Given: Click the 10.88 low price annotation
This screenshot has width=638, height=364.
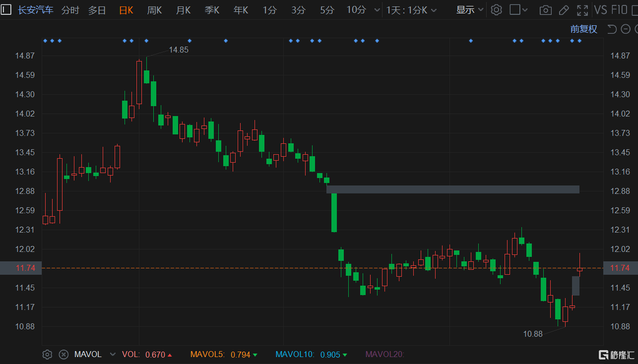Looking at the screenshot, I should click(533, 334).
